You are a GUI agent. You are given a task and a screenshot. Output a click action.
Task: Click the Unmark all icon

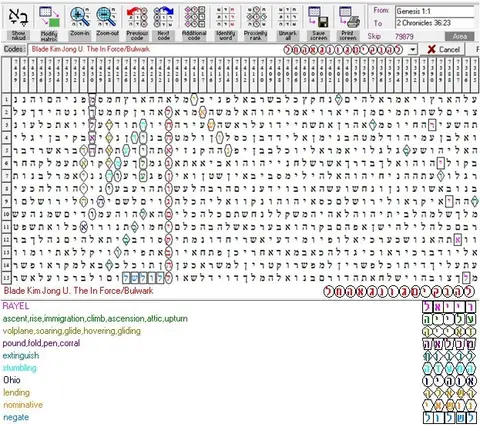(x=288, y=17)
